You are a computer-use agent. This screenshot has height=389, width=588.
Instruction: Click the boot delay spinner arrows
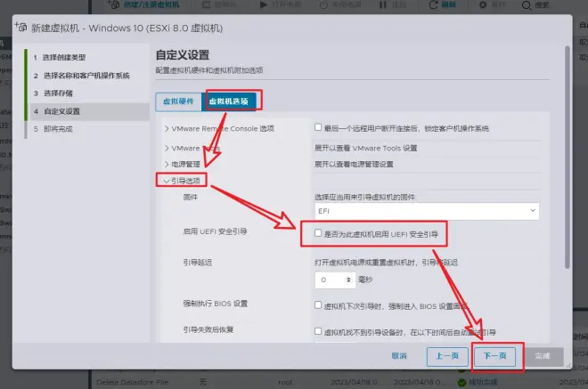click(x=348, y=280)
